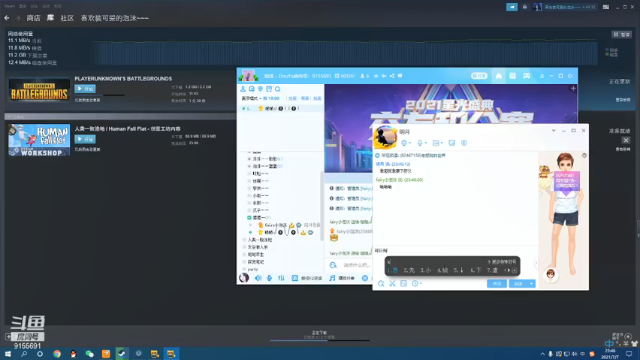Open the chat window title menu chevron

tap(553, 131)
